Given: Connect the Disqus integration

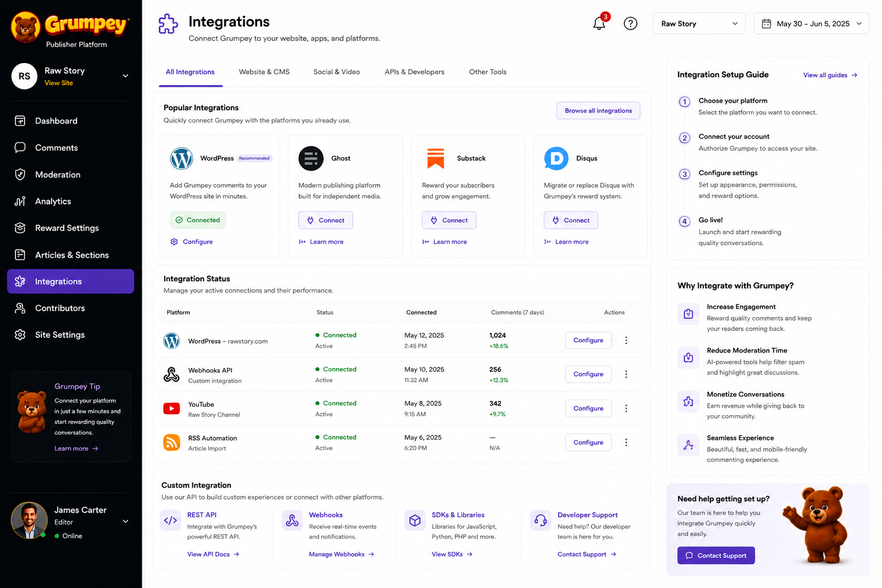Looking at the screenshot, I should (571, 220).
